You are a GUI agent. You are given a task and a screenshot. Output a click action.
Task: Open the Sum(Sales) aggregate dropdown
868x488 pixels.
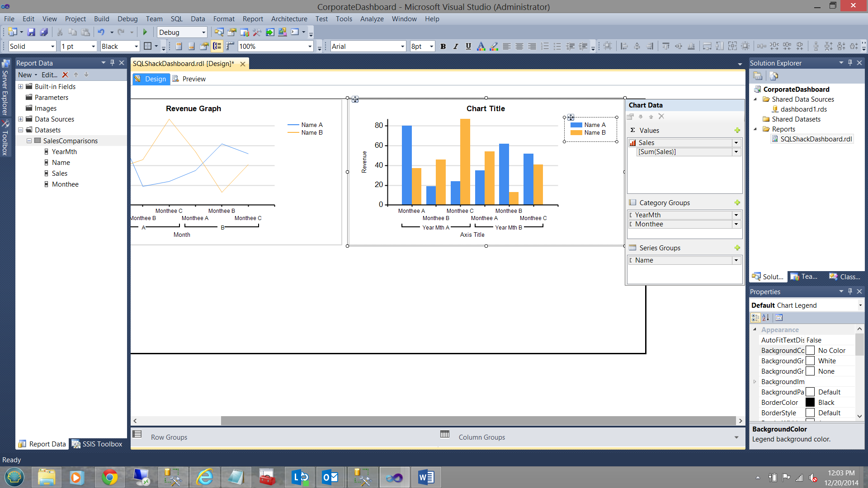click(736, 152)
